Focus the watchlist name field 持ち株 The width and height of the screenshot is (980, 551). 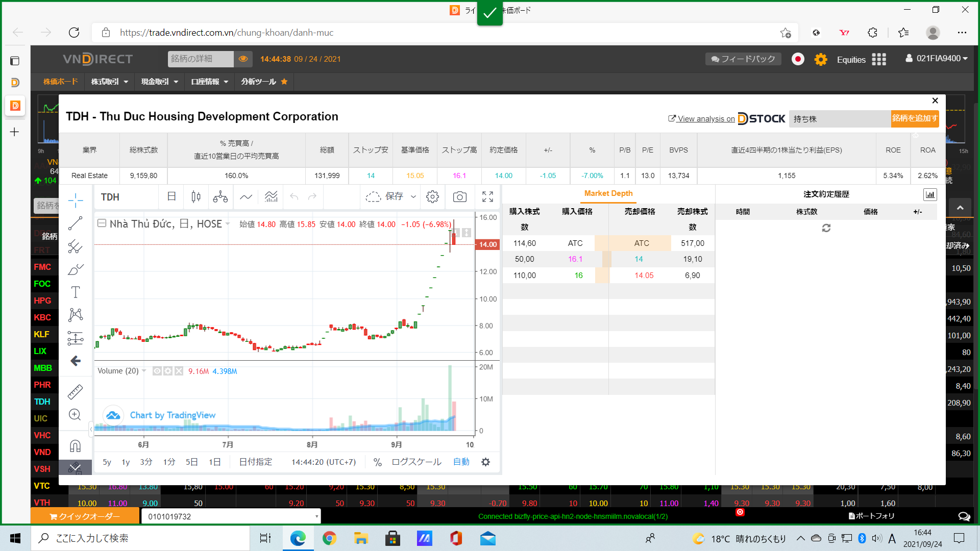(840, 119)
